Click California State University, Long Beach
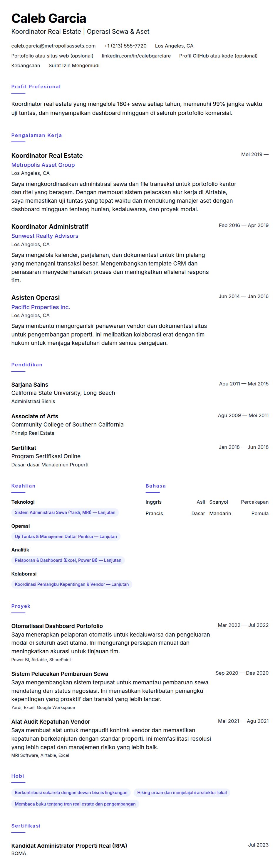The image size is (280, 868). (63, 393)
